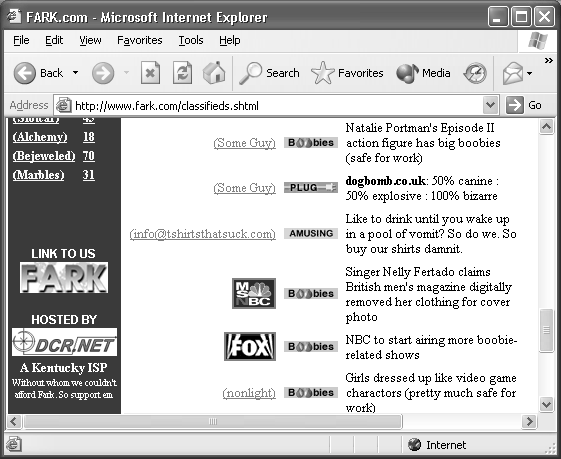561x459 pixels.
Task: Follow the (nonlight) submitter link
Action: 249,393
